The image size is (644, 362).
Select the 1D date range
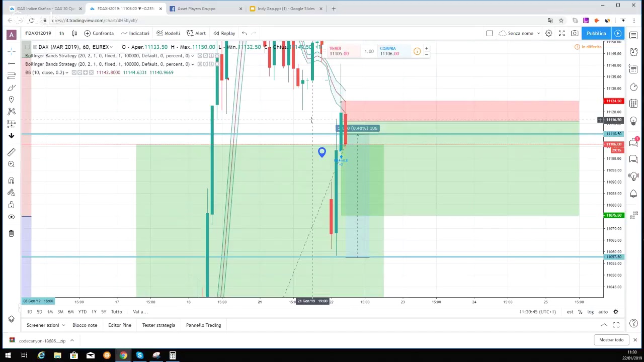[x=29, y=312]
